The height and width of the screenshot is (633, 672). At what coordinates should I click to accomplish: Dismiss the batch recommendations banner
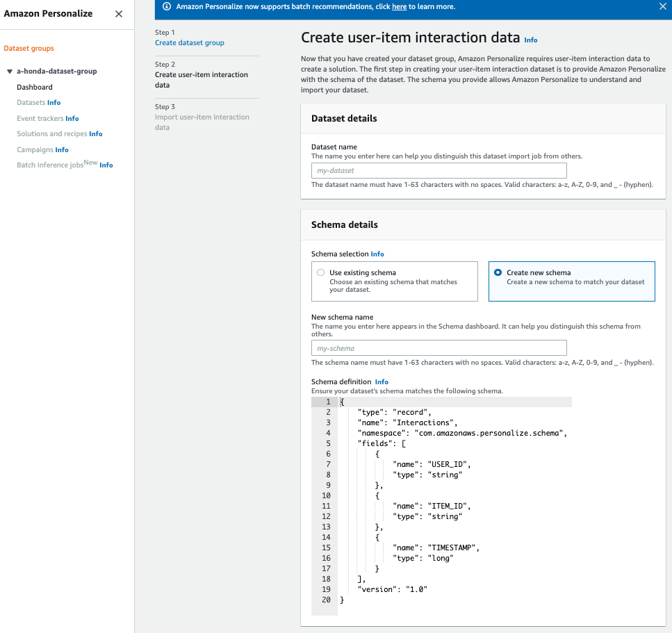pyautogui.click(x=662, y=6)
